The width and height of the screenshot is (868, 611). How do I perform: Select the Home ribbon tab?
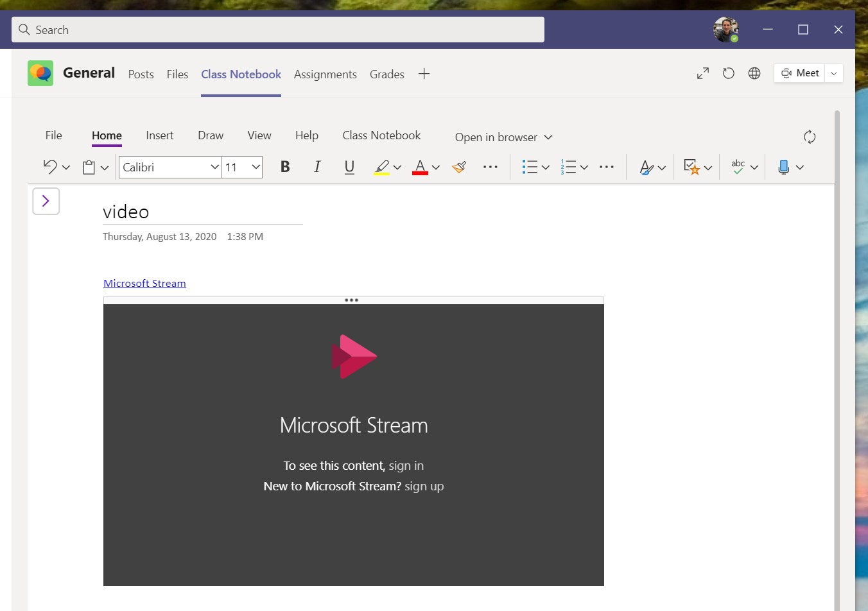point(107,135)
